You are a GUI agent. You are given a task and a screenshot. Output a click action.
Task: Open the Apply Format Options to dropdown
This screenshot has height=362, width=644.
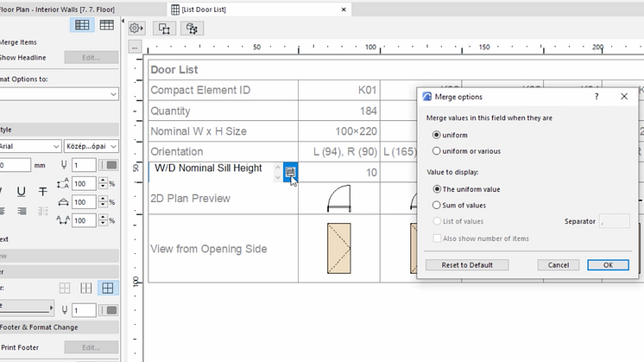(59, 94)
